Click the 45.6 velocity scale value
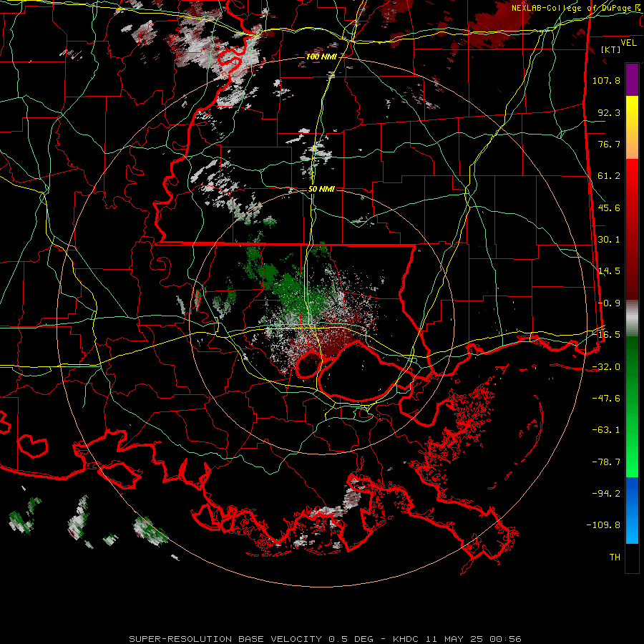The image size is (644, 644). [609, 208]
